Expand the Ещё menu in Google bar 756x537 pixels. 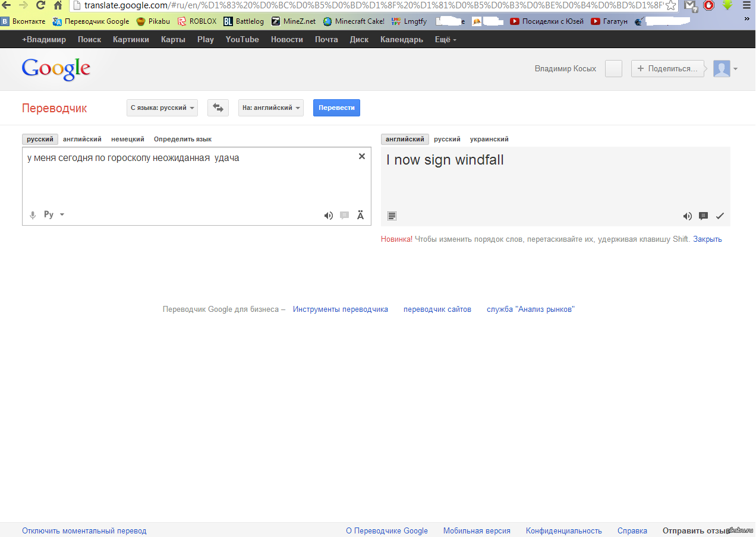[x=446, y=40]
